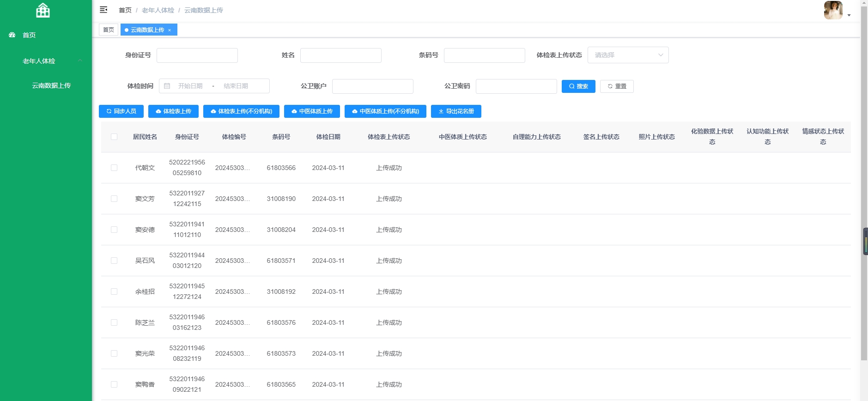The height and width of the screenshot is (401, 868).
Task: Click barcode cell 31008204
Action: [281, 230]
